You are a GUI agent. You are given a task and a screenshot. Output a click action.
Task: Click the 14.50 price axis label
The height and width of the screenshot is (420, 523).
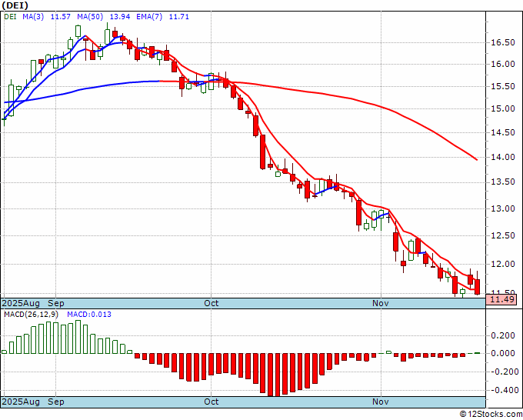[x=503, y=132]
